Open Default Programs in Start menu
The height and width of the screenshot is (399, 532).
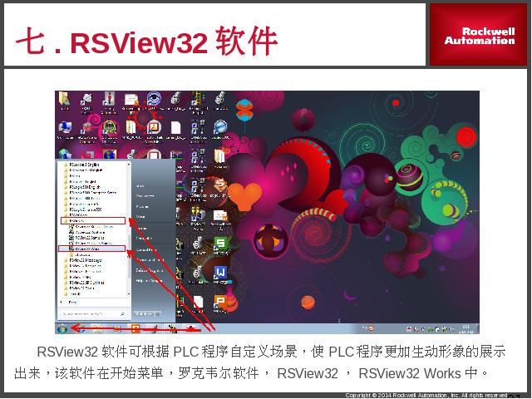[150, 270]
